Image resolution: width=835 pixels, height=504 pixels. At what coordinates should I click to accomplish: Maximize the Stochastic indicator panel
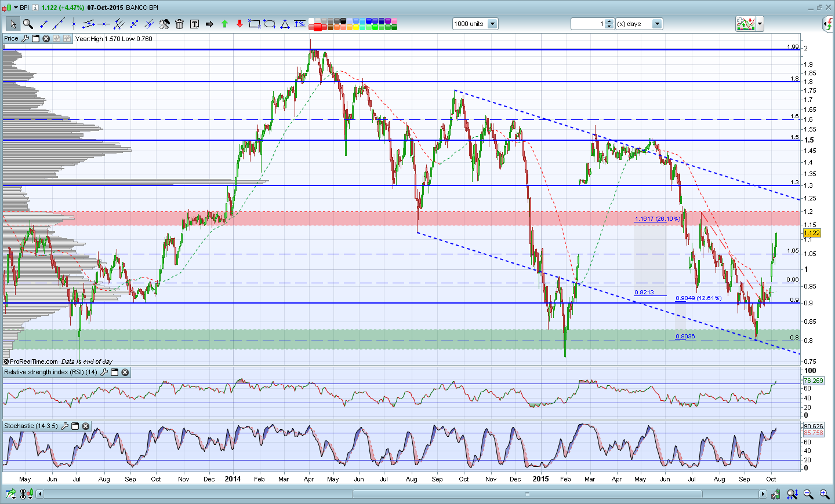(75, 426)
